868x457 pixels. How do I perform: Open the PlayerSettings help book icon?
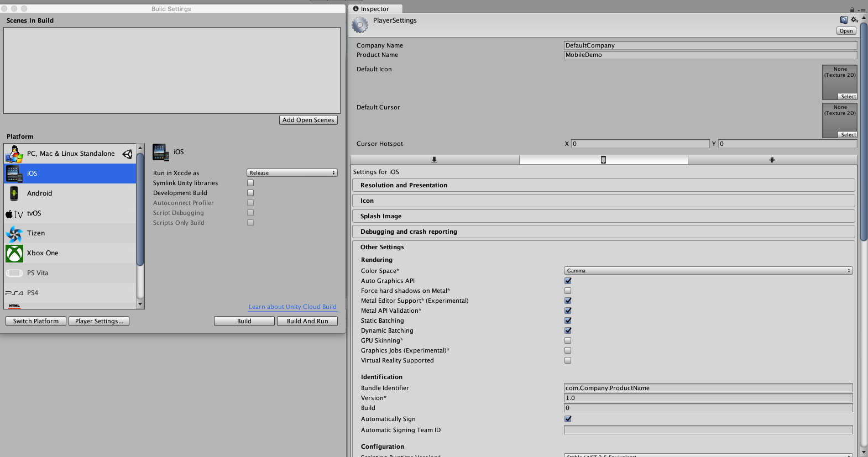(x=844, y=20)
